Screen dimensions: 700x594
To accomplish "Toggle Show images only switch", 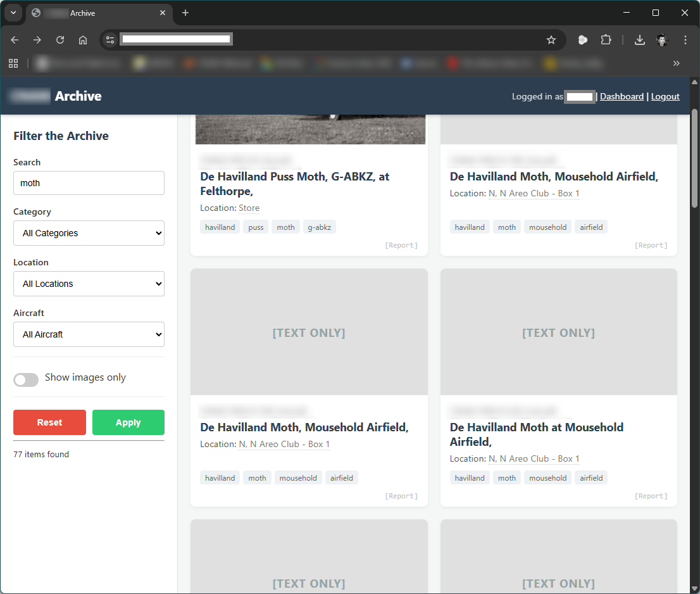I will tap(26, 379).
